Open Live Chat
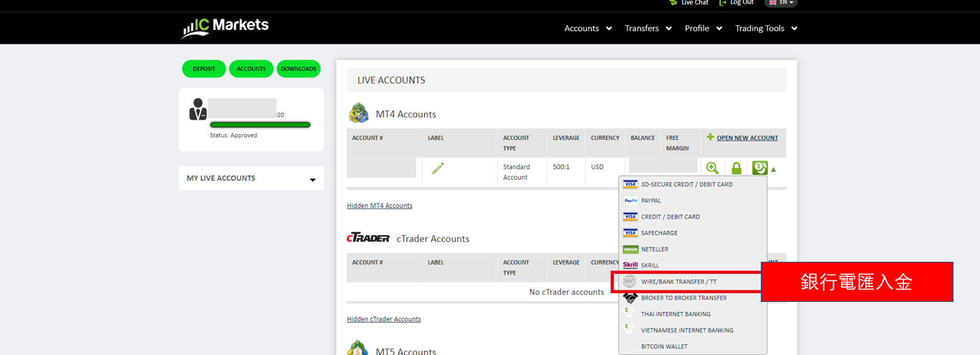This screenshot has width=980, height=355. pyautogui.click(x=688, y=3)
